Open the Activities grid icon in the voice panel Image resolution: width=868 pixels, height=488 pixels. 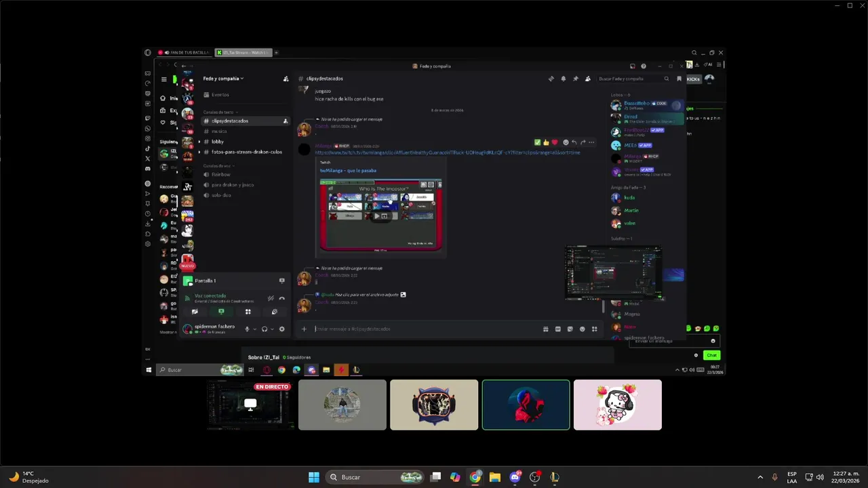tap(248, 312)
